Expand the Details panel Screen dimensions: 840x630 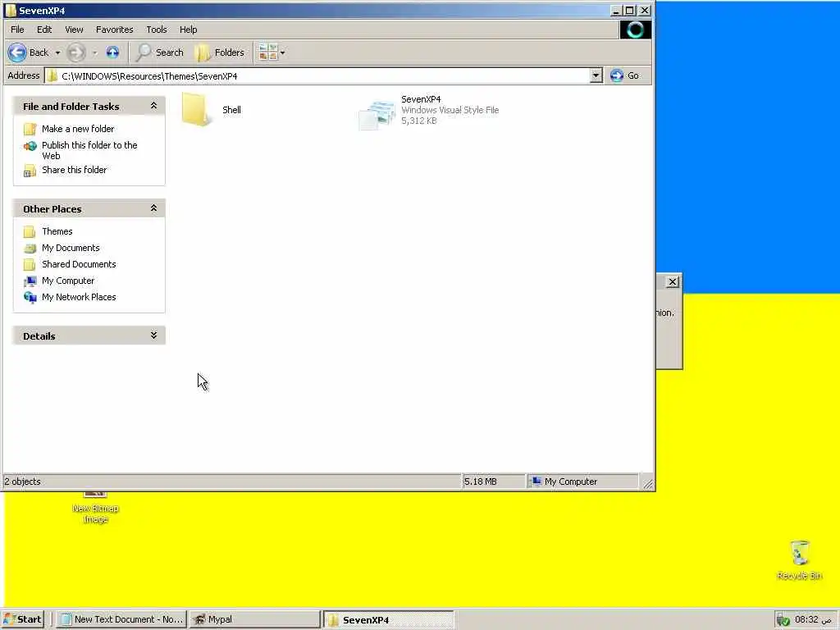(x=153, y=336)
